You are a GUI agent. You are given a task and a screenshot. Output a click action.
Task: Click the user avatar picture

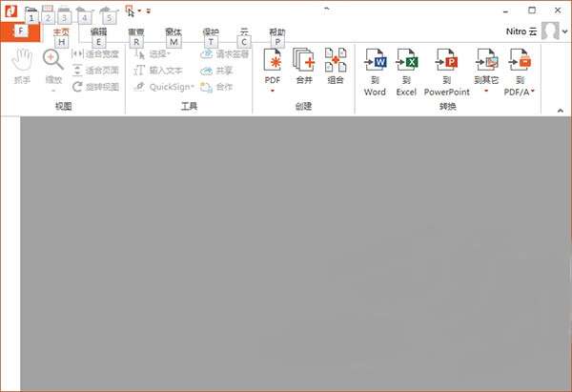pos(550,31)
